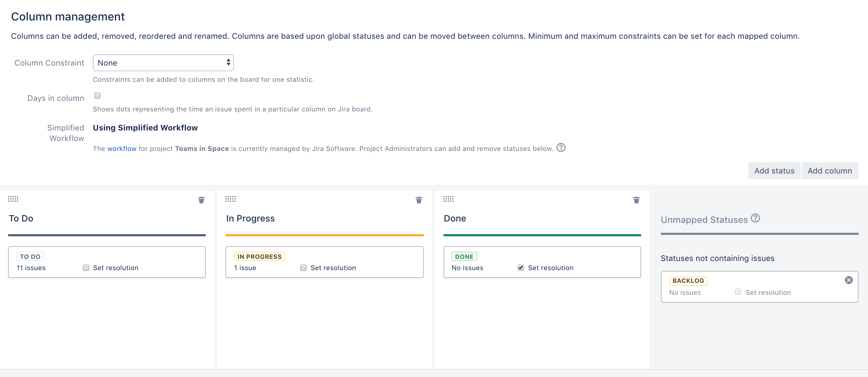868x377 pixels.
Task: Check Set resolution for To Do status
Action: point(86,268)
